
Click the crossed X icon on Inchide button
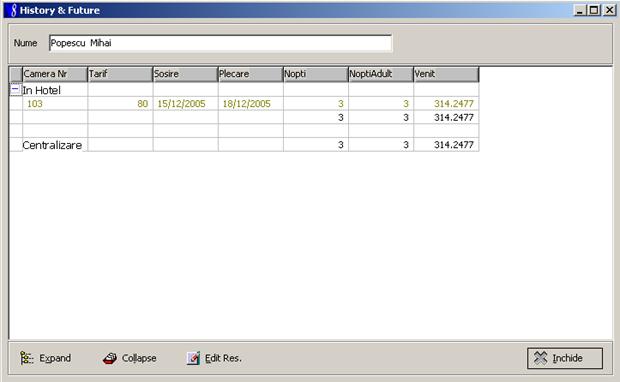coord(541,358)
